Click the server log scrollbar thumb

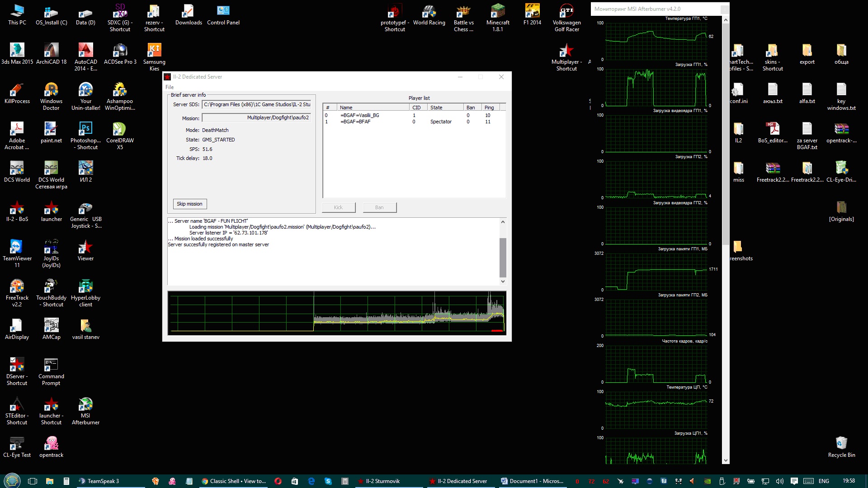[503, 257]
